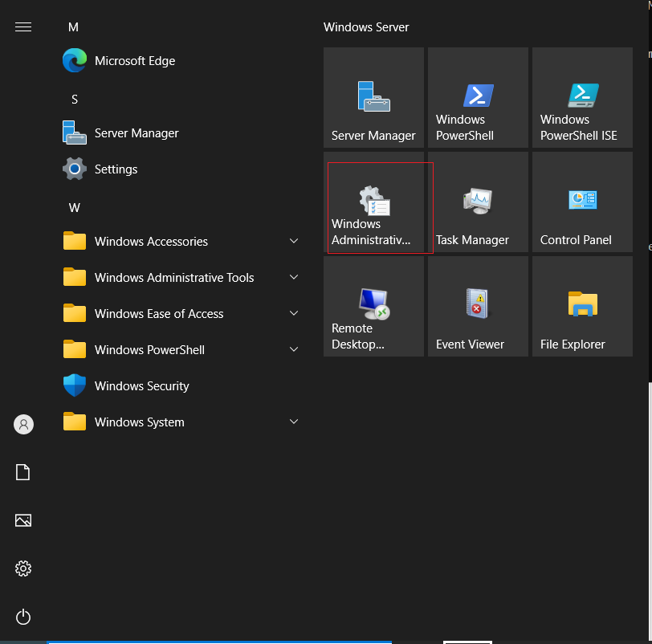Open the Power options button
The height and width of the screenshot is (644, 652).
coord(23,617)
